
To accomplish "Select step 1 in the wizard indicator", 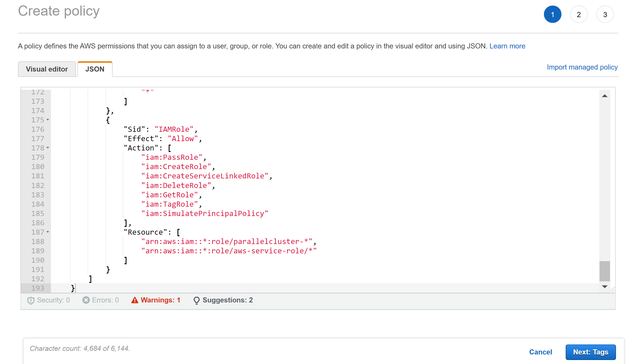I will [553, 14].
